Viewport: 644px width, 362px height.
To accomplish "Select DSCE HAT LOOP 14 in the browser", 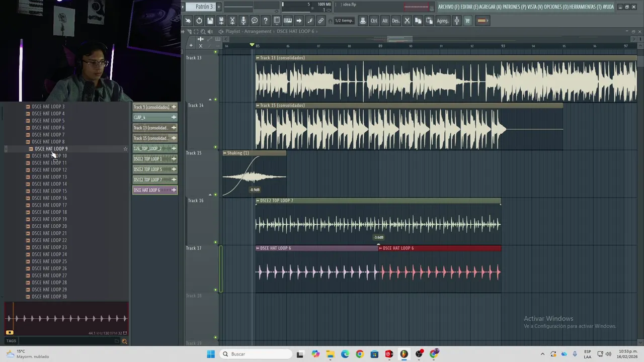I will (49, 184).
